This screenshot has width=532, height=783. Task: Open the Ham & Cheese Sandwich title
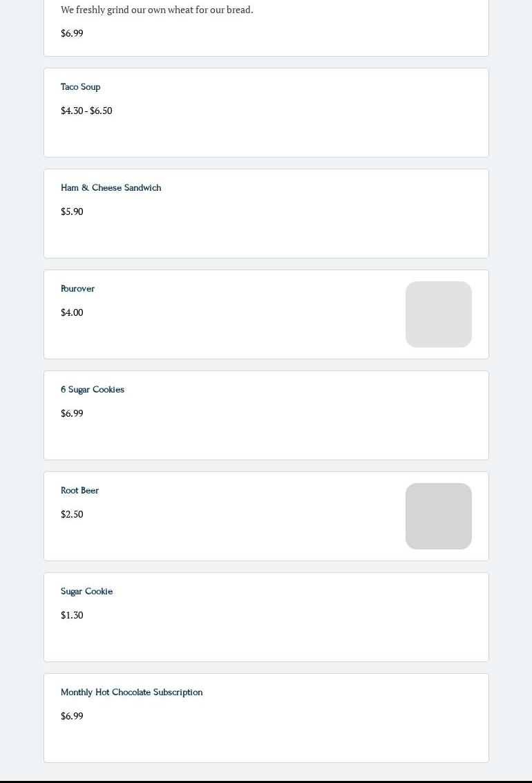pyautogui.click(x=111, y=188)
